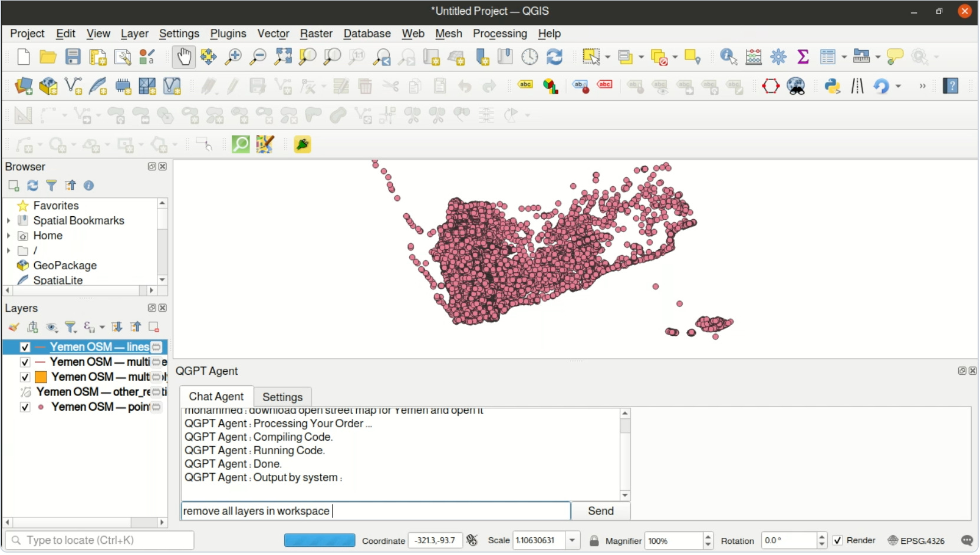Expand the Spatial Bookmarks tree item
The height and width of the screenshot is (555, 980).
coord(8,221)
